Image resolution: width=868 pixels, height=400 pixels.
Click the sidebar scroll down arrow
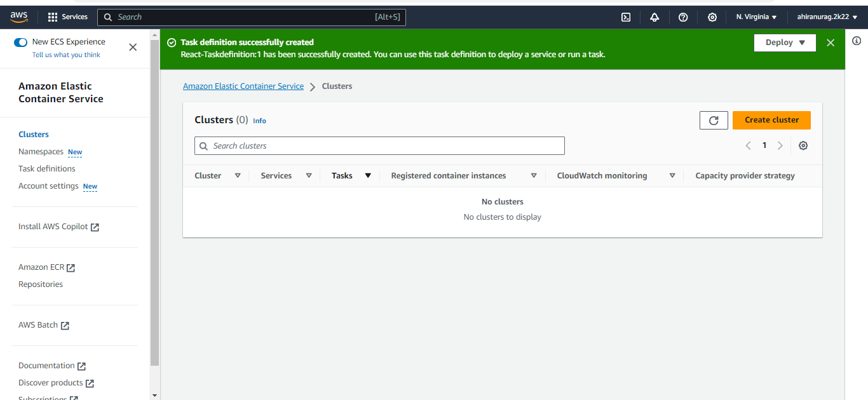tap(154, 394)
